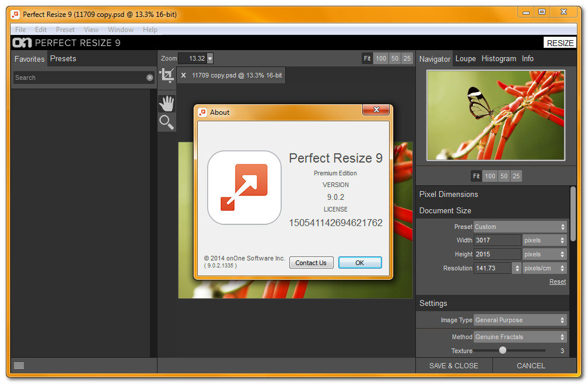Set top toolbar zoom to Fit
The image size is (588, 384).
coord(367,58)
